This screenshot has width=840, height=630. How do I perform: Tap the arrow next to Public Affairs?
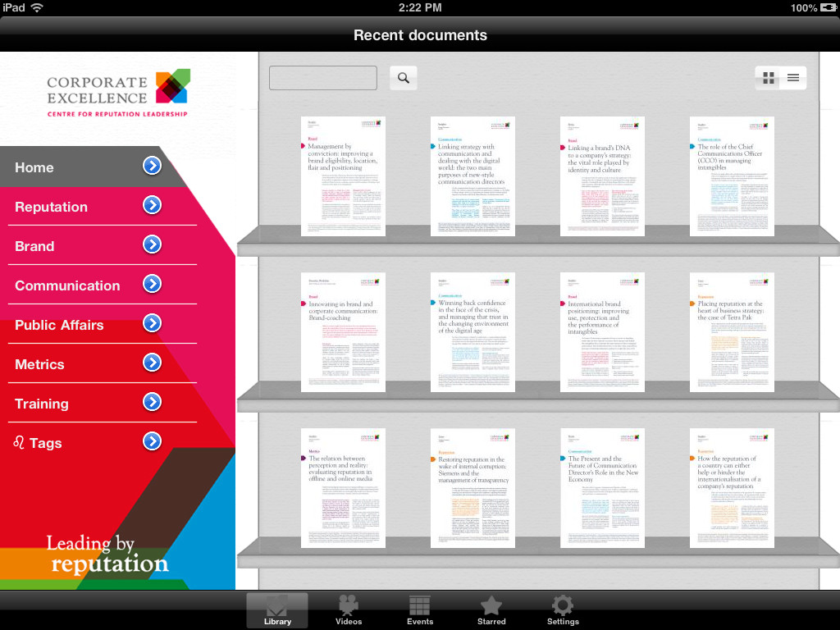pyautogui.click(x=152, y=323)
